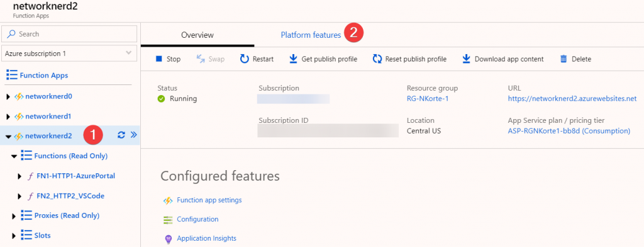Click the Function app settings lightning icon
Screen dimensions: 644x247
tap(167, 200)
